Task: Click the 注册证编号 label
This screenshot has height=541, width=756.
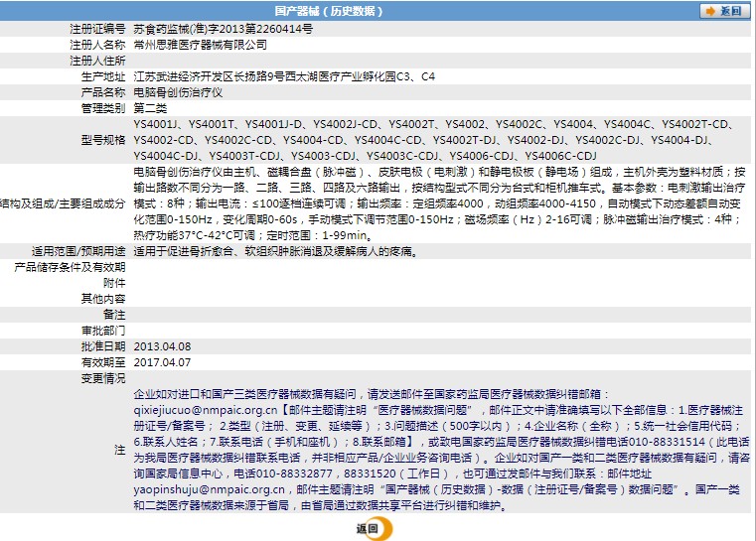Action: click(x=97, y=29)
